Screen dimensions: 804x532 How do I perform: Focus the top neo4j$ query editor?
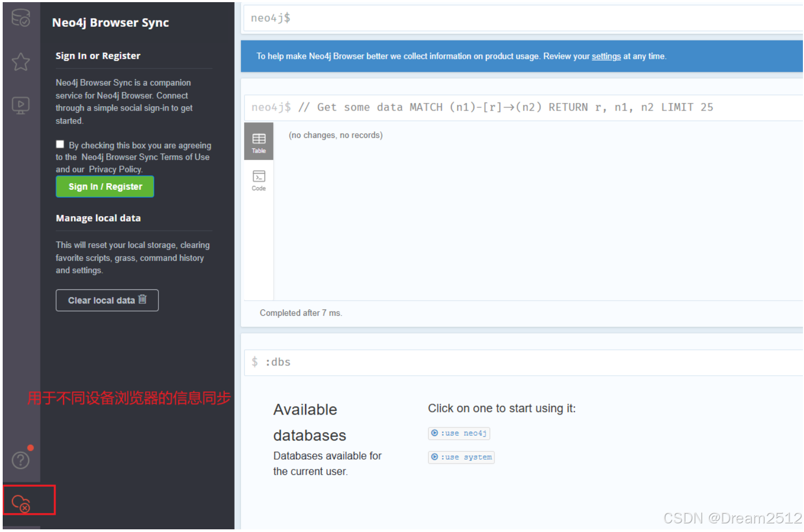[523, 18]
